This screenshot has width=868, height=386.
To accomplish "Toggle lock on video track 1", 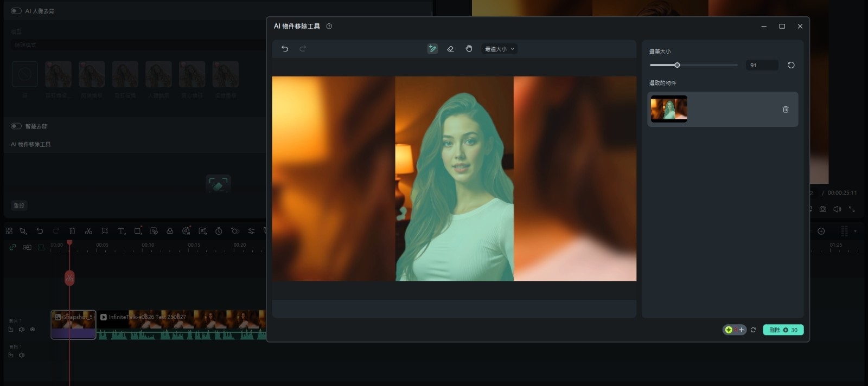I will click(x=11, y=329).
